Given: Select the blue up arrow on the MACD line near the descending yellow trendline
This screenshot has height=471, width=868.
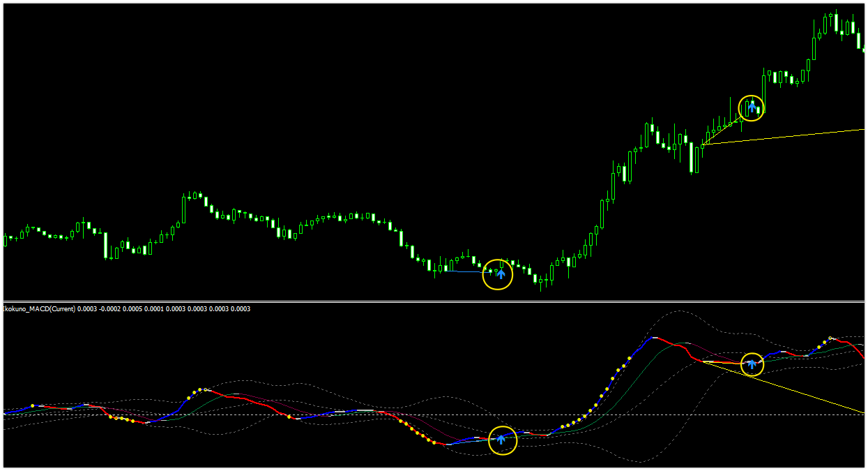Looking at the screenshot, I should point(752,364).
